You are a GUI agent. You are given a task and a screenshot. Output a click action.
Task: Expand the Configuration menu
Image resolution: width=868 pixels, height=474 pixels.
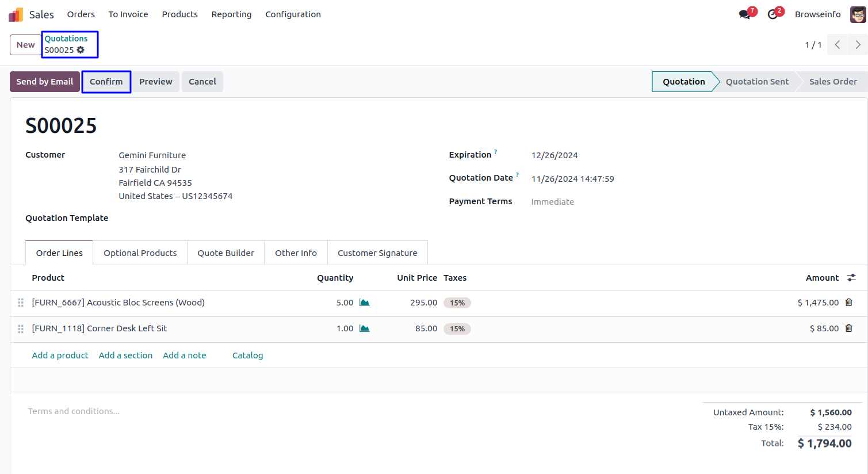point(293,14)
